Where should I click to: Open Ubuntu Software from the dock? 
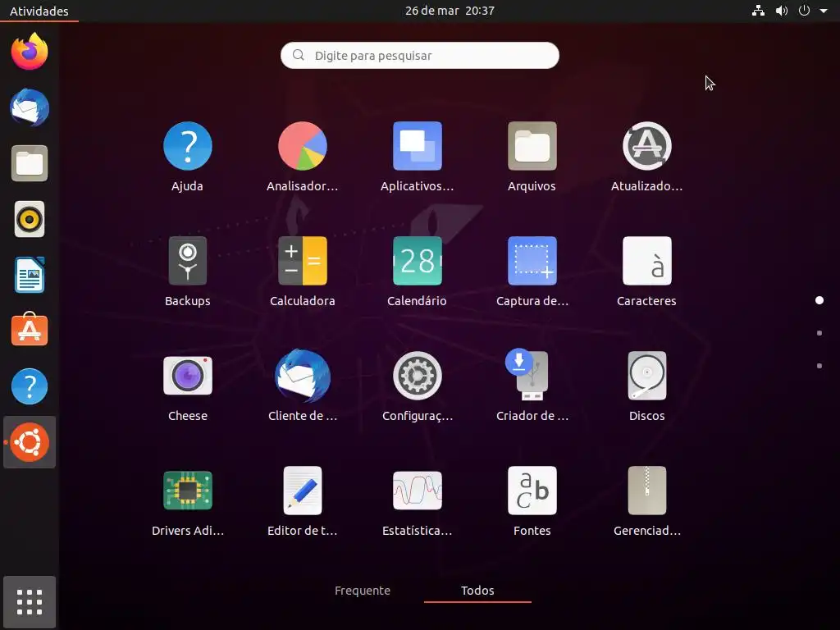30,329
